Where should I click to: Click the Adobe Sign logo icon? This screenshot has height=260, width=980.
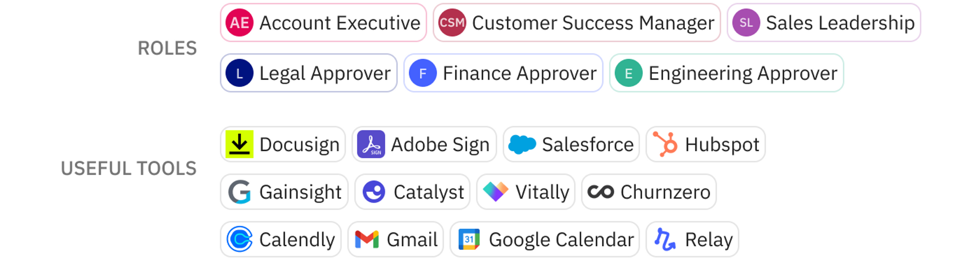pyautogui.click(x=371, y=144)
